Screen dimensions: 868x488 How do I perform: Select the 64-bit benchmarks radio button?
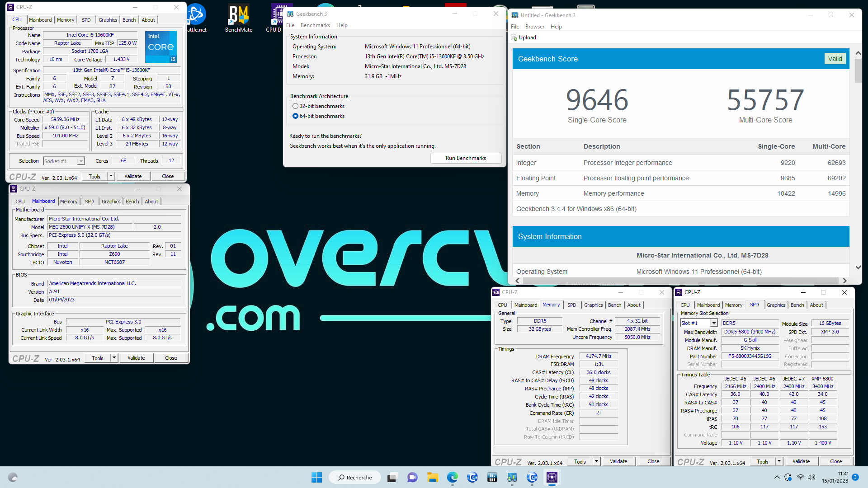pyautogui.click(x=295, y=116)
